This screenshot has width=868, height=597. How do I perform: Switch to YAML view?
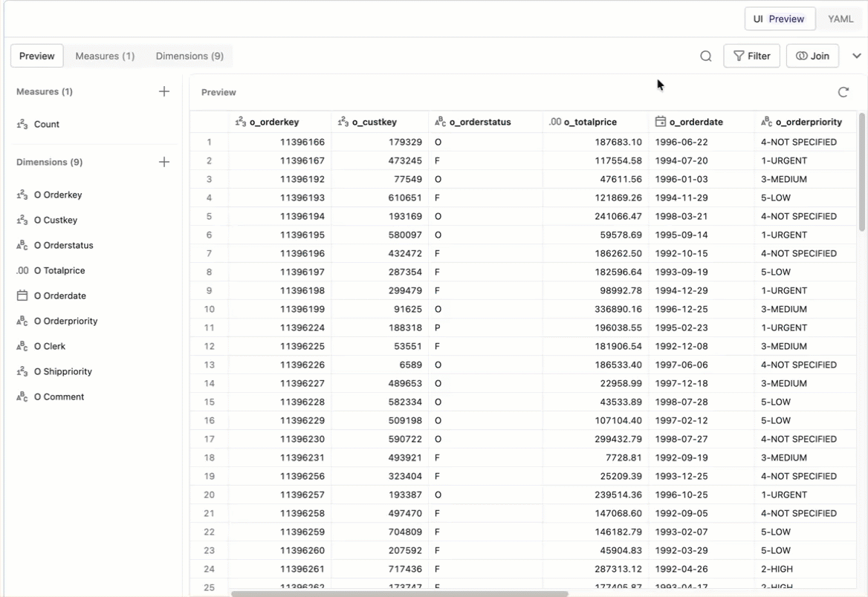click(x=841, y=19)
